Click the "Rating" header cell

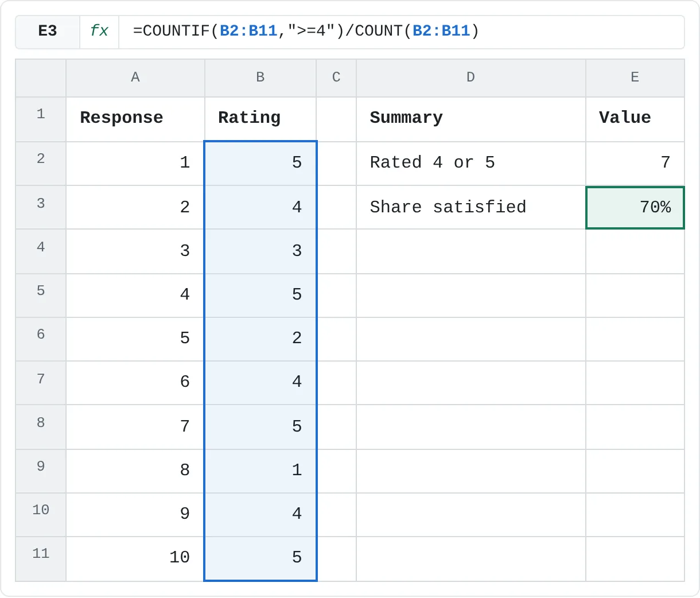(x=260, y=119)
